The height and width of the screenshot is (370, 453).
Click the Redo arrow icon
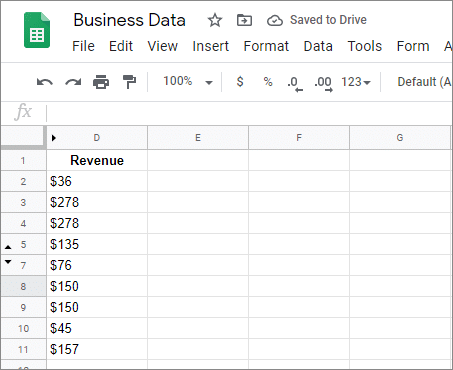tap(73, 82)
